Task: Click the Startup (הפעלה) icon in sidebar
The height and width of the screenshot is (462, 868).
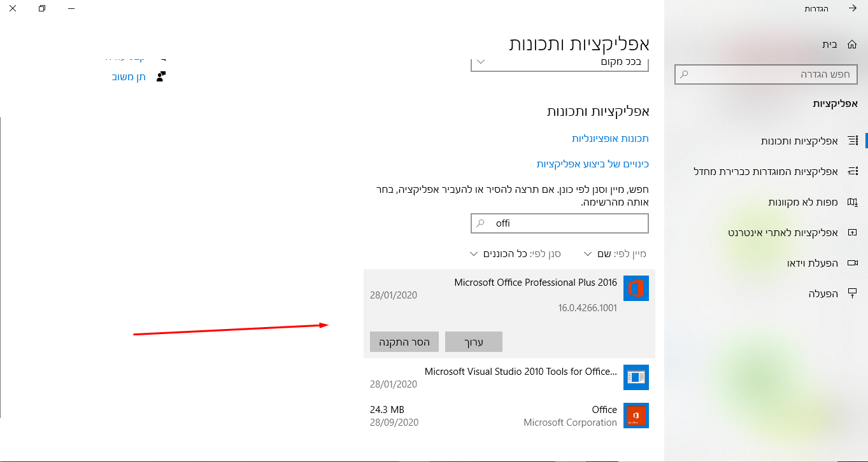Action: [852, 293]
